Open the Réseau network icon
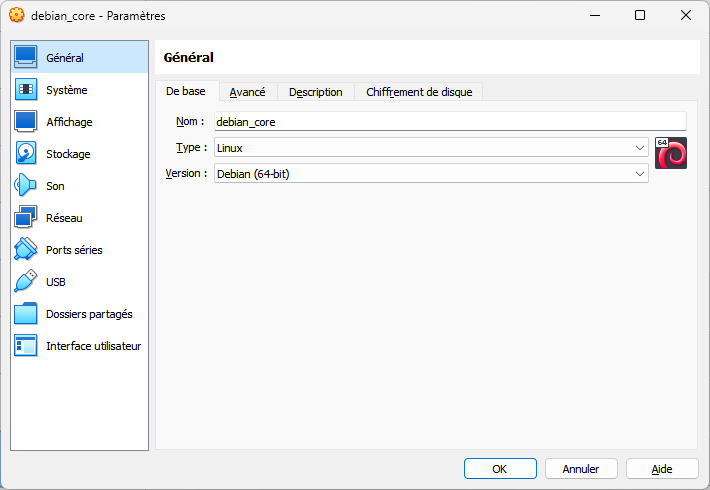 click(x=26, y=217)
